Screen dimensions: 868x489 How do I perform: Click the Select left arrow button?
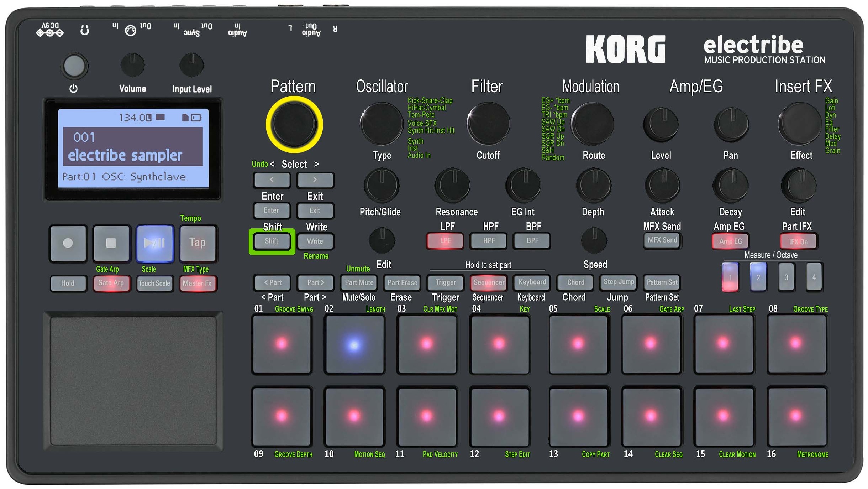pyautogui.click(x=272, y=180)
